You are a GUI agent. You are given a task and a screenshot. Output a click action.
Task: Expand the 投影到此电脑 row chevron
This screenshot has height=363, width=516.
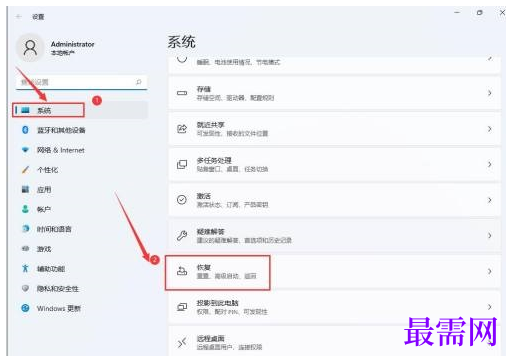[x=489, y=307]
